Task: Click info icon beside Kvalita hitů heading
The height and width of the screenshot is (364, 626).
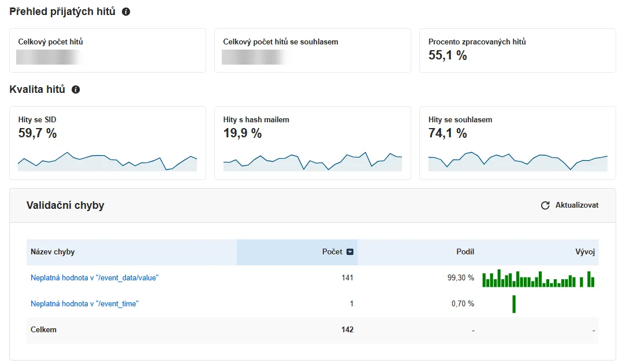Action: click(x=76, y=89)
